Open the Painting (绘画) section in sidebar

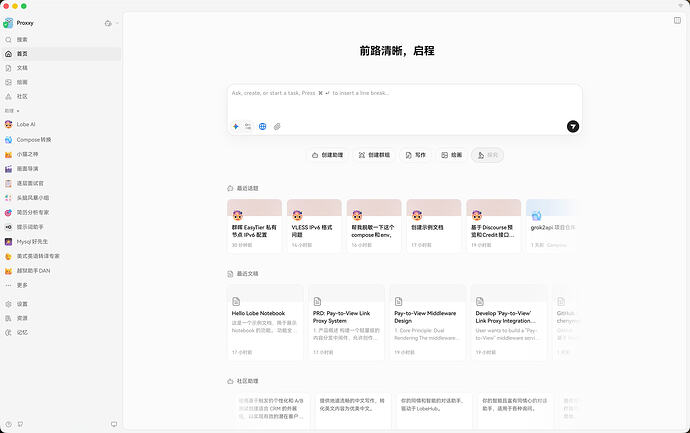[61, 82]
